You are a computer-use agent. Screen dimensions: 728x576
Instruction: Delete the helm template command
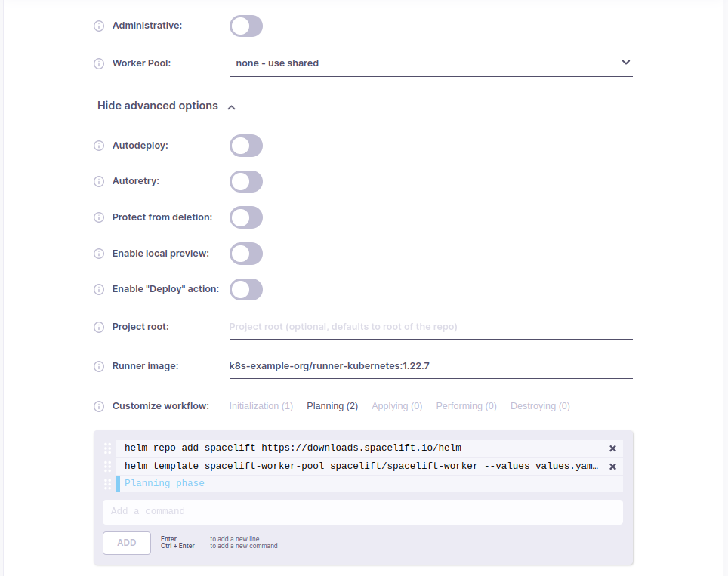pyautogui.click(x=612, y=467)
